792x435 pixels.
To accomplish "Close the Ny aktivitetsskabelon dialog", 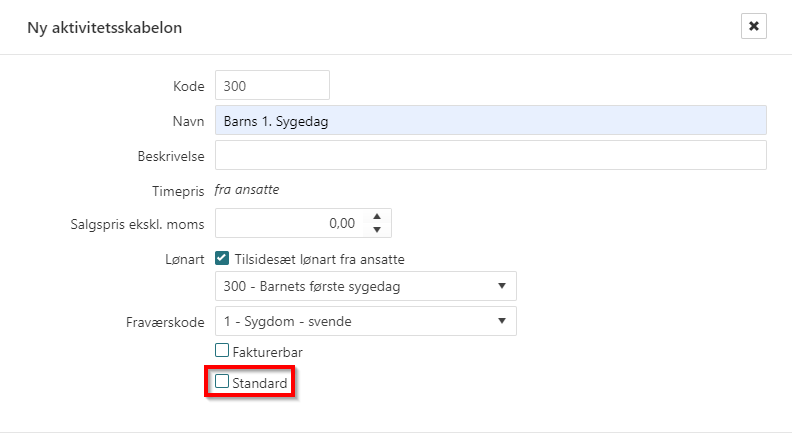I will point(753,26).
